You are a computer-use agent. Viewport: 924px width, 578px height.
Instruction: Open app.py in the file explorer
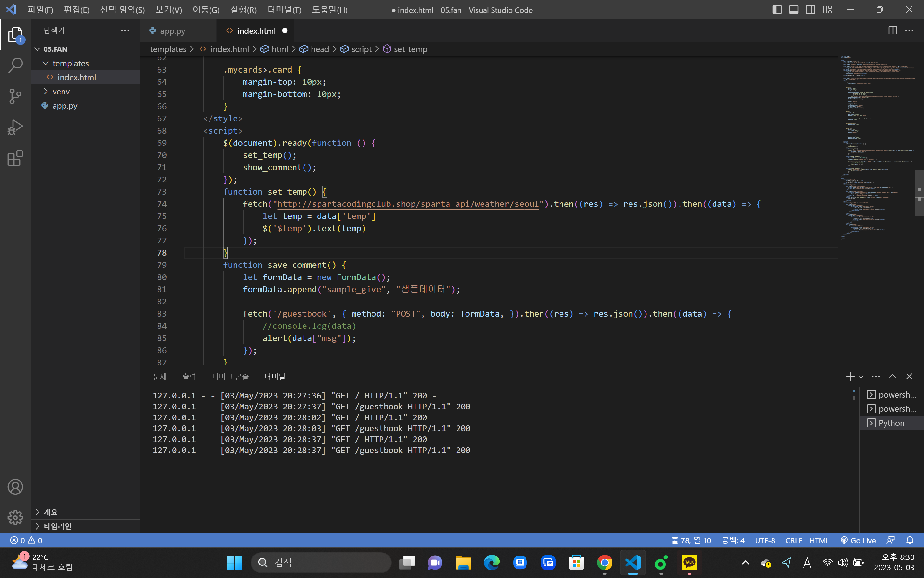pos(86,106)
